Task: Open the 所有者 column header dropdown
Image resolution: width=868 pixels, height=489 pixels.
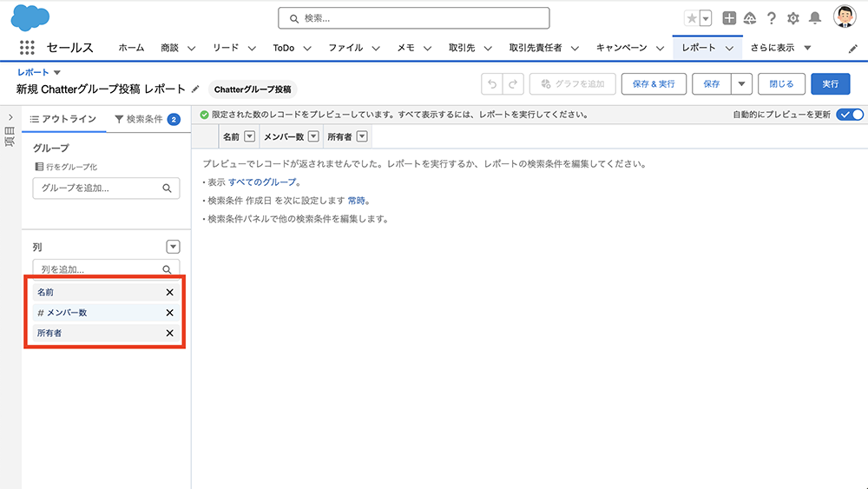Action: [x=362, y=136]
